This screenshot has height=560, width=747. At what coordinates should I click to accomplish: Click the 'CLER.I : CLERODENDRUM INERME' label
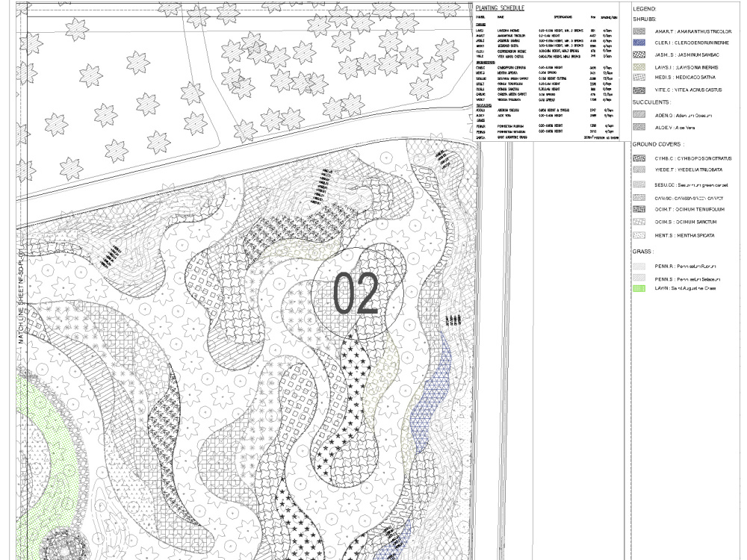[x=692, y=43]
